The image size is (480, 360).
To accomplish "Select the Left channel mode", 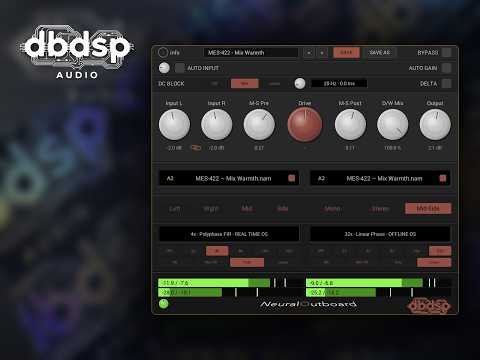I will pos(175,209).
